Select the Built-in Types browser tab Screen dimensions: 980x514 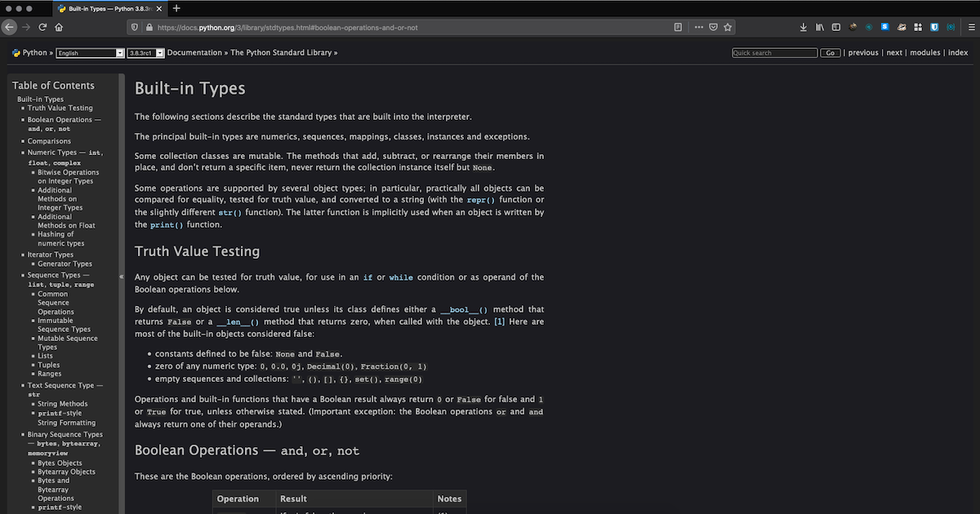pos(109,8)
